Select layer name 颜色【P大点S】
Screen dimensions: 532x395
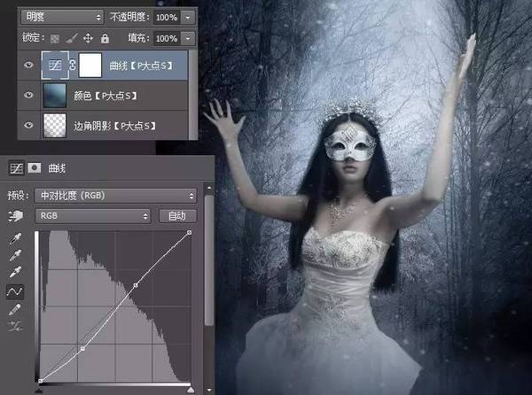(x=106, y=96)
